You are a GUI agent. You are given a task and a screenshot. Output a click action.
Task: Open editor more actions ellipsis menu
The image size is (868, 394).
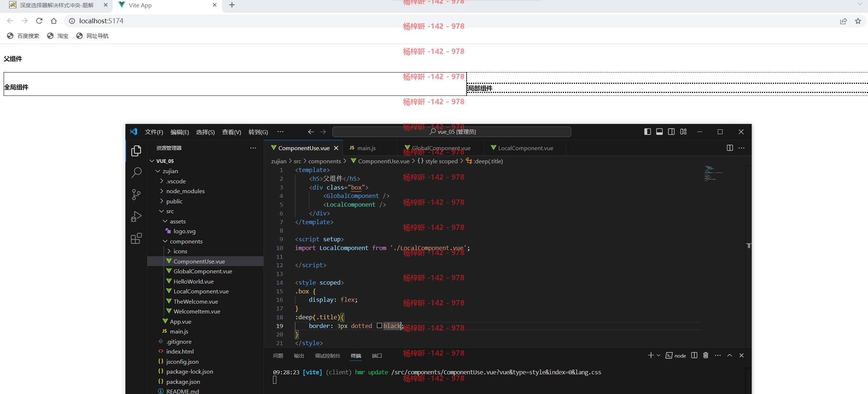[x=742, y=148]
